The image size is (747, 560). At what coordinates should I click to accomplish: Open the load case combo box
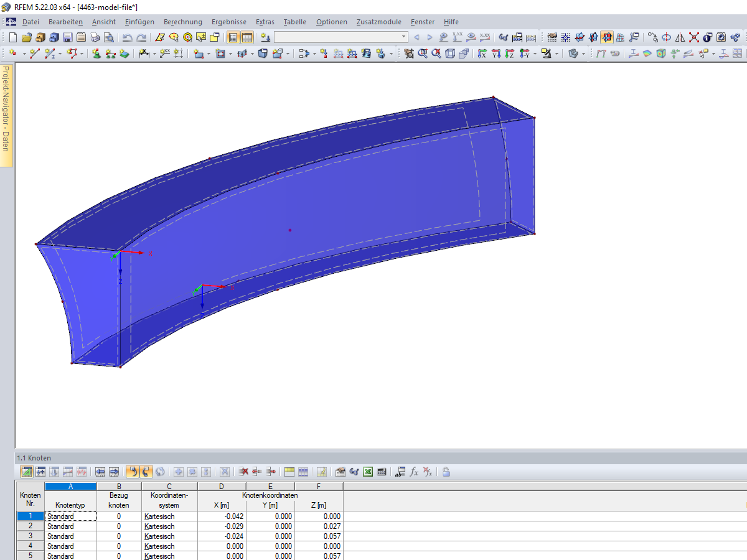tap(341, 37)
